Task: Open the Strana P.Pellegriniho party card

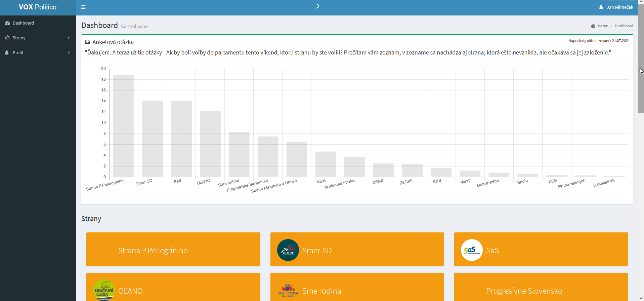Action: click(x=173, y=250)
